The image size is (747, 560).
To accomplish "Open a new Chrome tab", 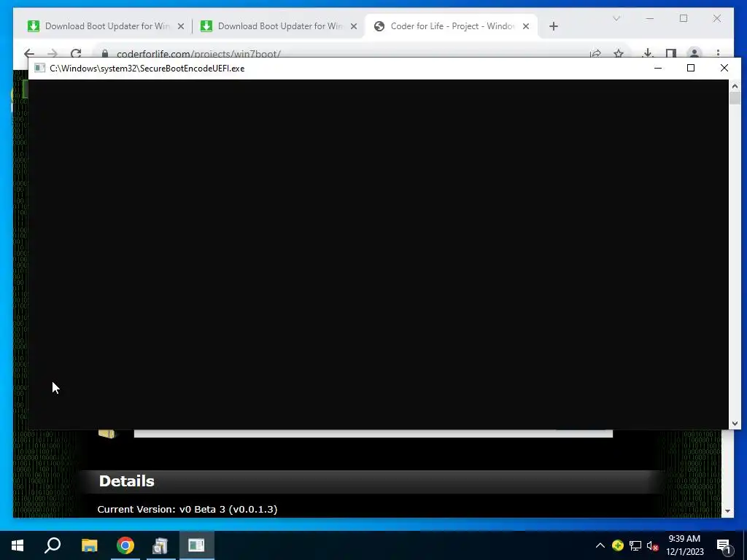I will point(554,27).
